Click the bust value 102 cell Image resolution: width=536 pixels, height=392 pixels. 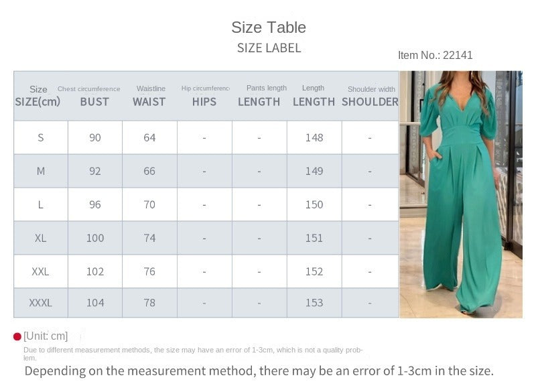[95, 271]
